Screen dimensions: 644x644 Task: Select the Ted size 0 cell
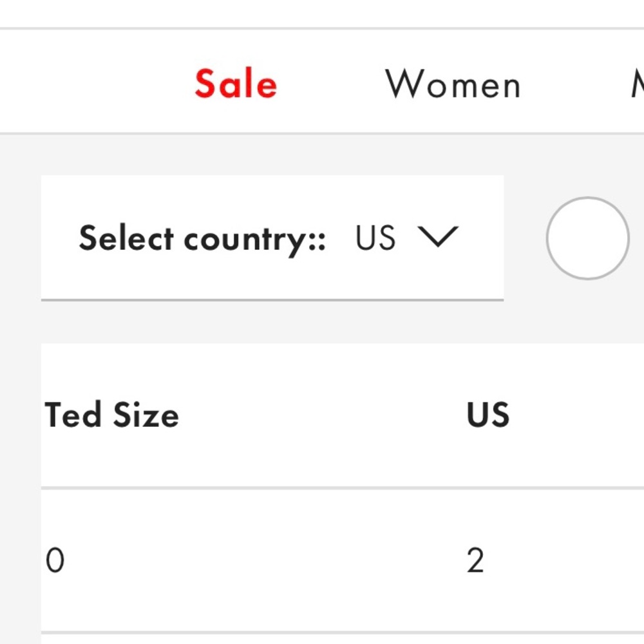click(x=55, y=560)
